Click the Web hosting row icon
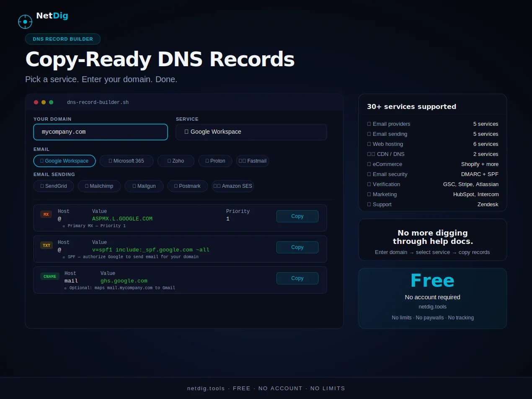The width and height of the screenshot is (532, 399). [369, 144]
